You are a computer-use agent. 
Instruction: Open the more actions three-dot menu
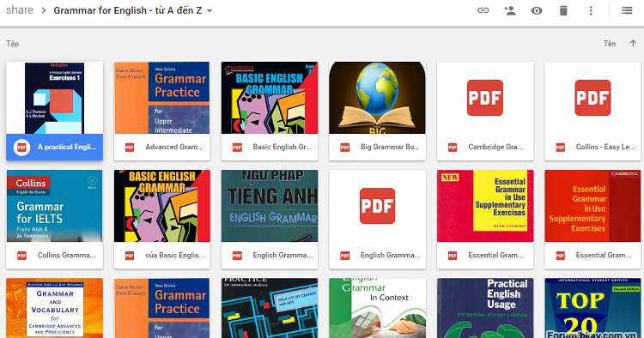coord(591,10)
